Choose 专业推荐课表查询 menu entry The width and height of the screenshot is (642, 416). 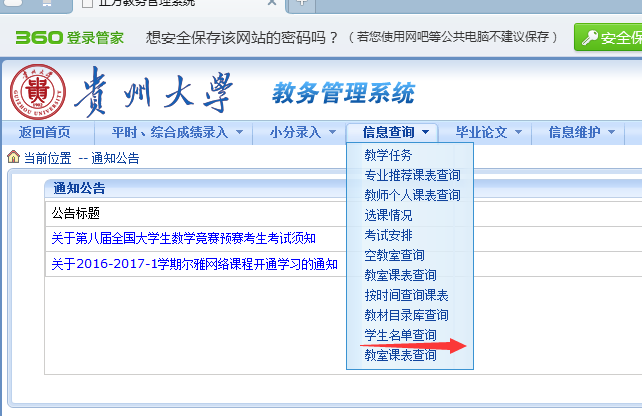coord(412,175)
